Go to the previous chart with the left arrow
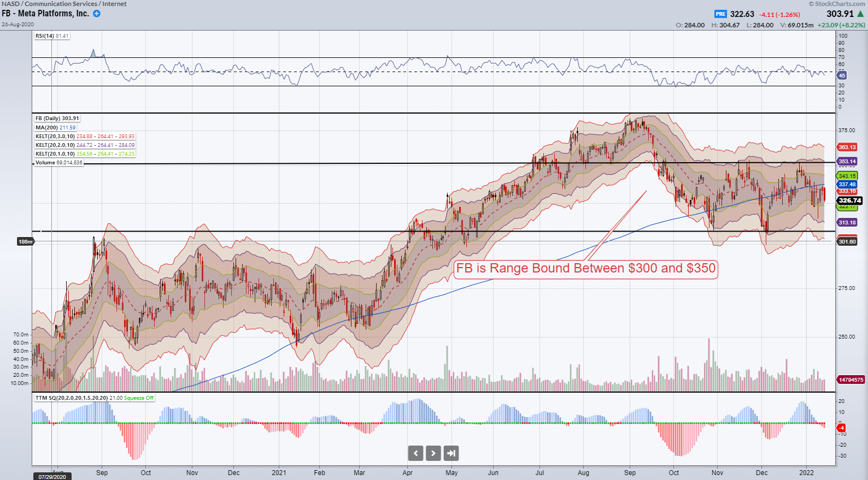The width and height of the screenshot is (868, 480). coord(415,453)
